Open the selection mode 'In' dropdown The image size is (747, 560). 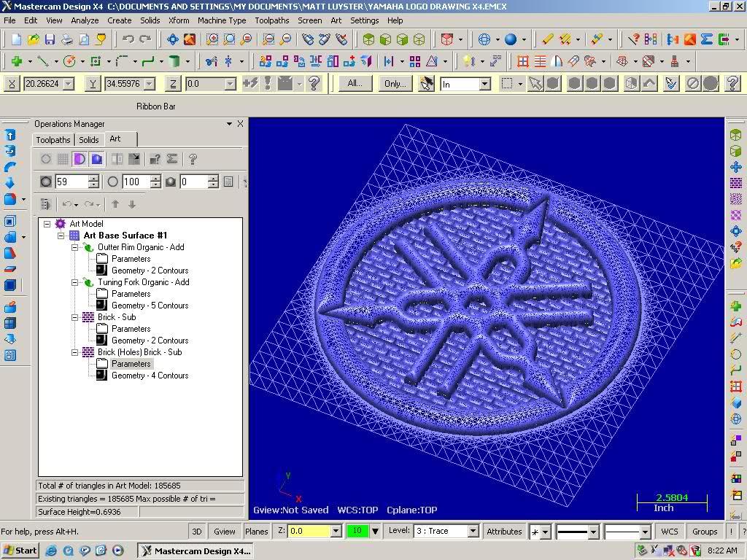485,85
